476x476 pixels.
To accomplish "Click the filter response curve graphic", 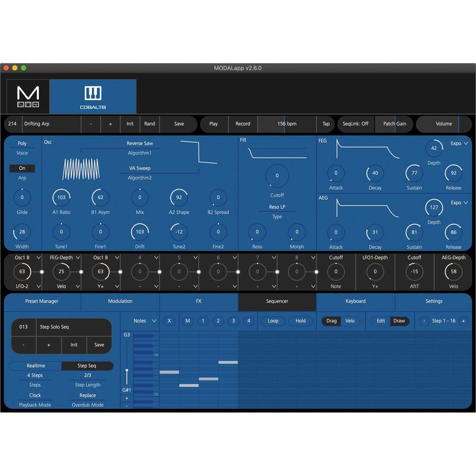I will pyautogui.click(x=277, y=154).
